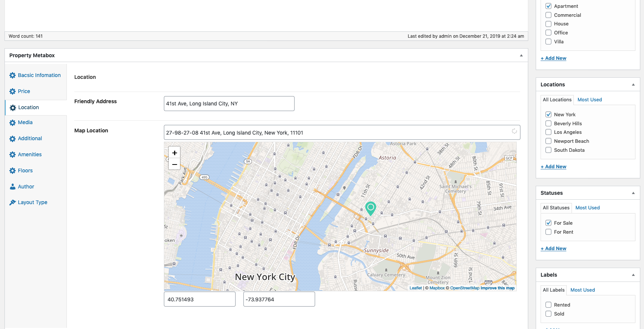Open the Leaflet attribution link
The height and width of the screenshot is (329, 644).
click(x=416, y=288)
